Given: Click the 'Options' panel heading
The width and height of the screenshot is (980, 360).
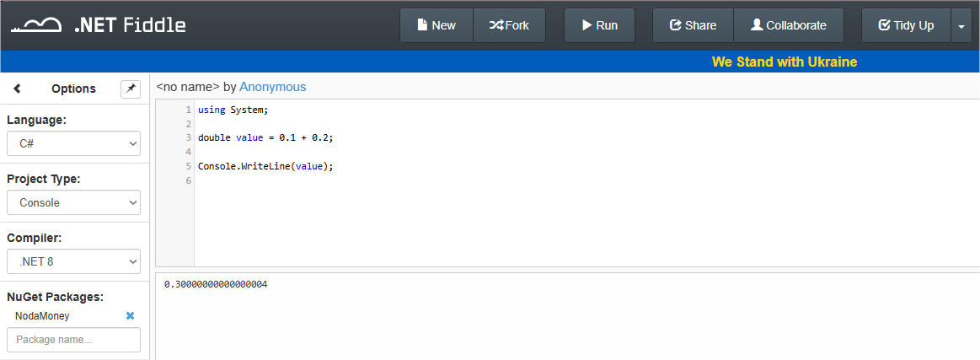Looking at the screenshot, I should coord(74,89).
